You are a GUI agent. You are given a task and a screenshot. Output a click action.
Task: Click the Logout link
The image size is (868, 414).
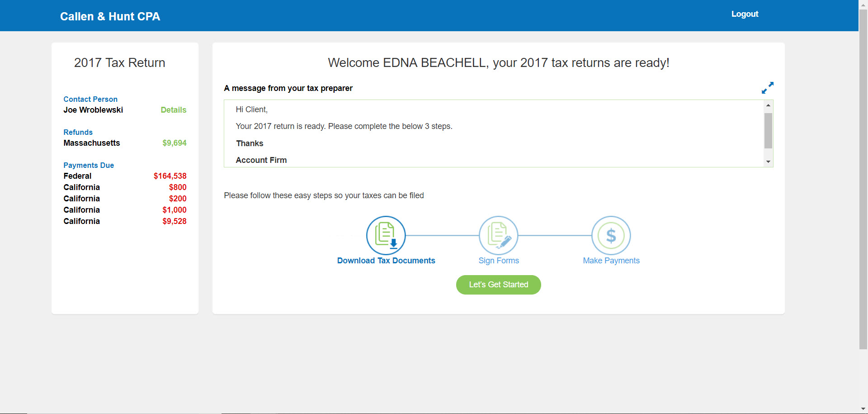point(745,14)
